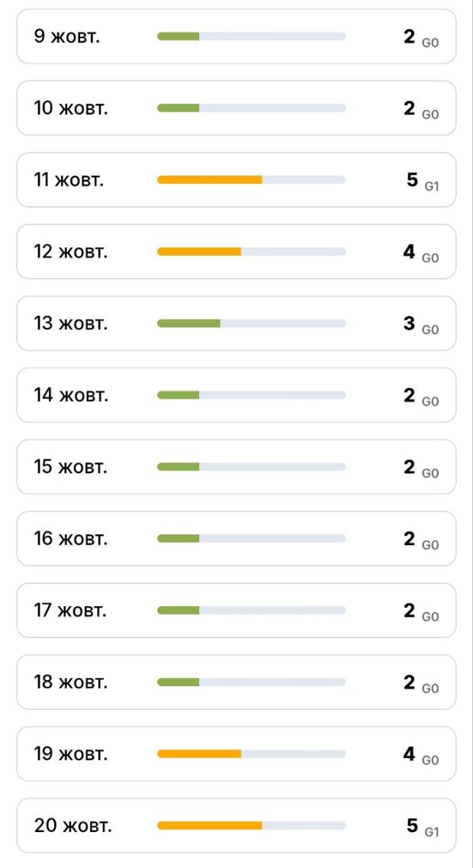Click the green progress bar for 10 жовт.
Screen dimensions: 473x868
point(179,108)
